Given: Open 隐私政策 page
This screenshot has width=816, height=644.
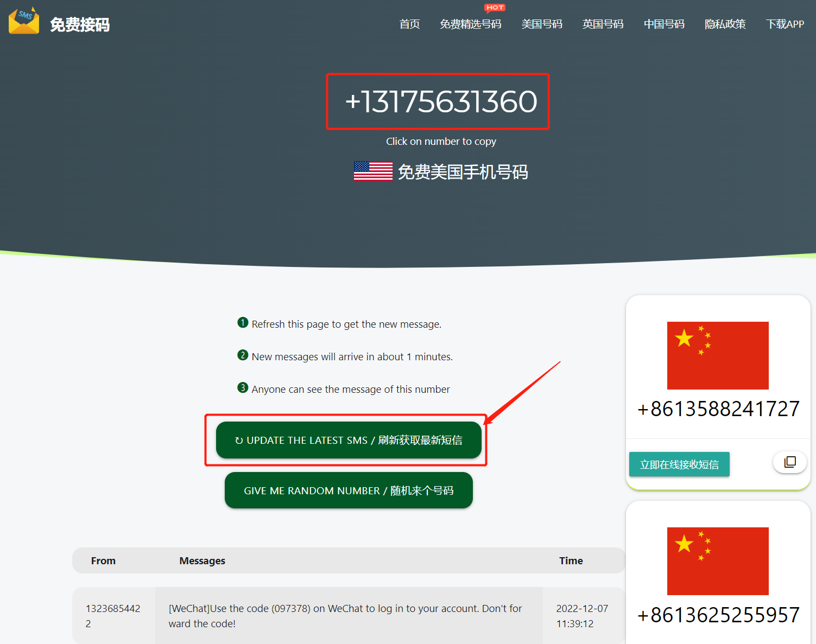Looking at the screenshot, I should click(725, 24).
